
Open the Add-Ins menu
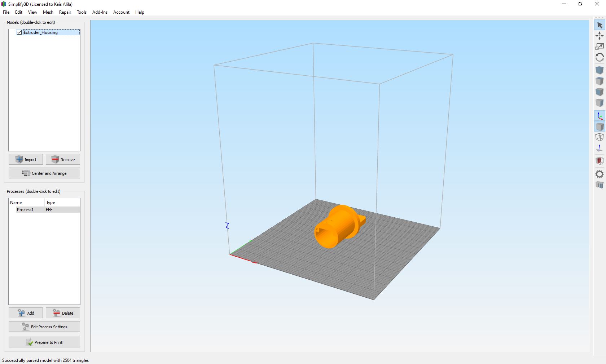click(x=100, y=12)
